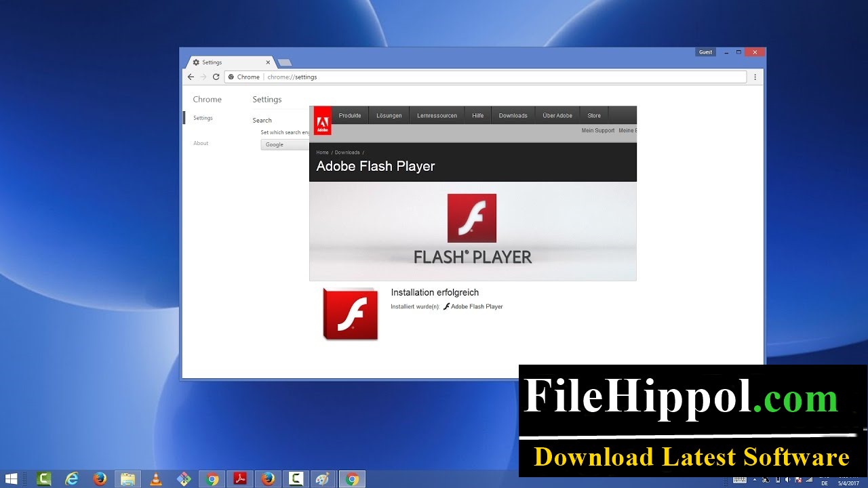Open a new tab beside Settings
The image size is (868, 488).
285,62
